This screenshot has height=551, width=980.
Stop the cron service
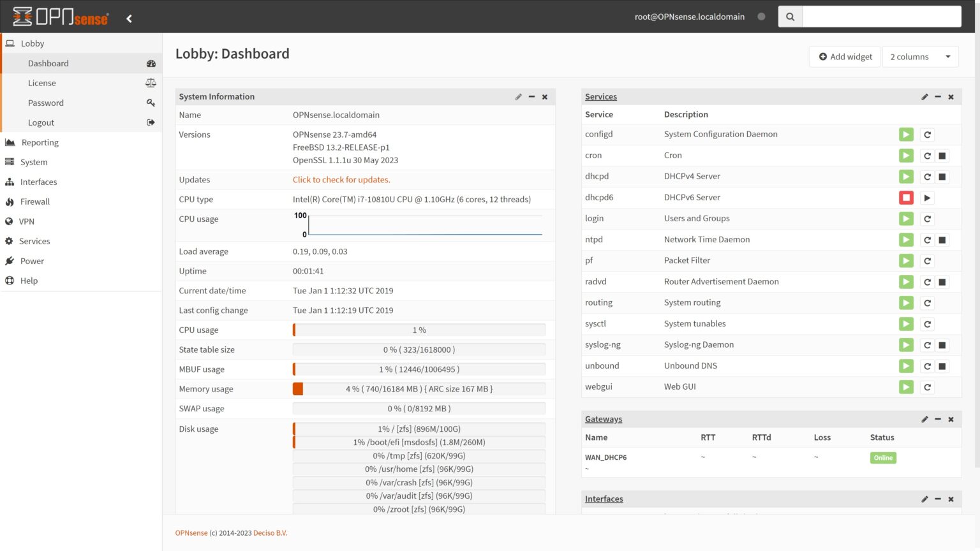click(942, 155)
